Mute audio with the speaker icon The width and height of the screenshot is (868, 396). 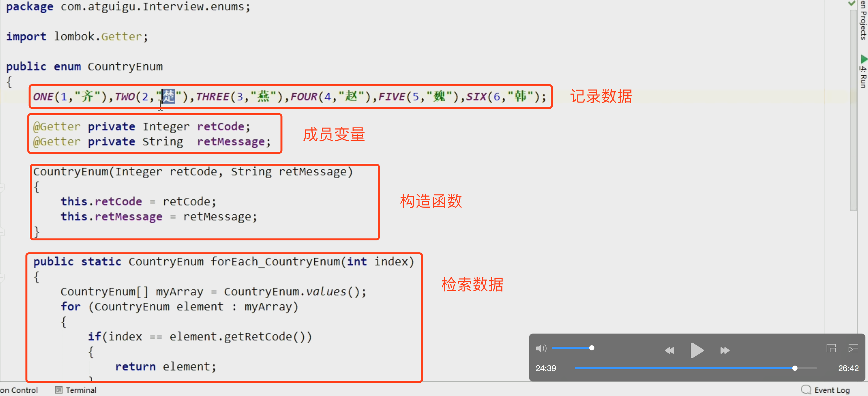click(x=540, y=348)
